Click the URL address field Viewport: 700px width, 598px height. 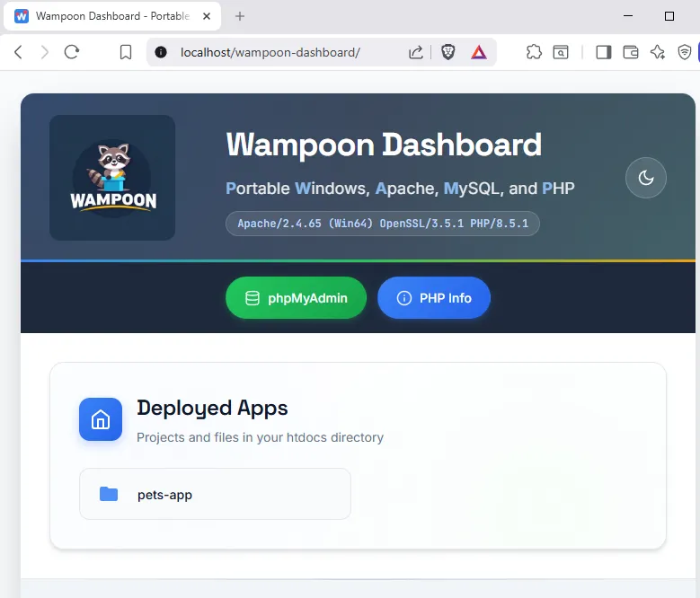[x=270, y=52]
